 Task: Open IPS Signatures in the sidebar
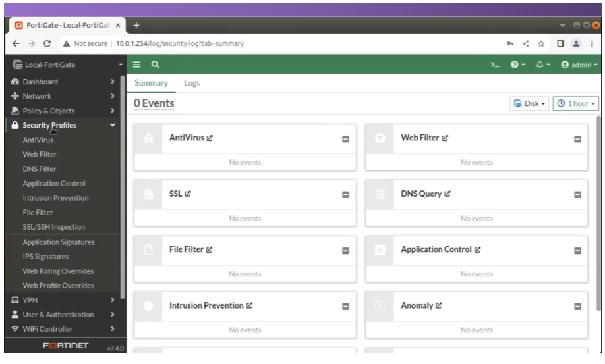click(45, 257)
